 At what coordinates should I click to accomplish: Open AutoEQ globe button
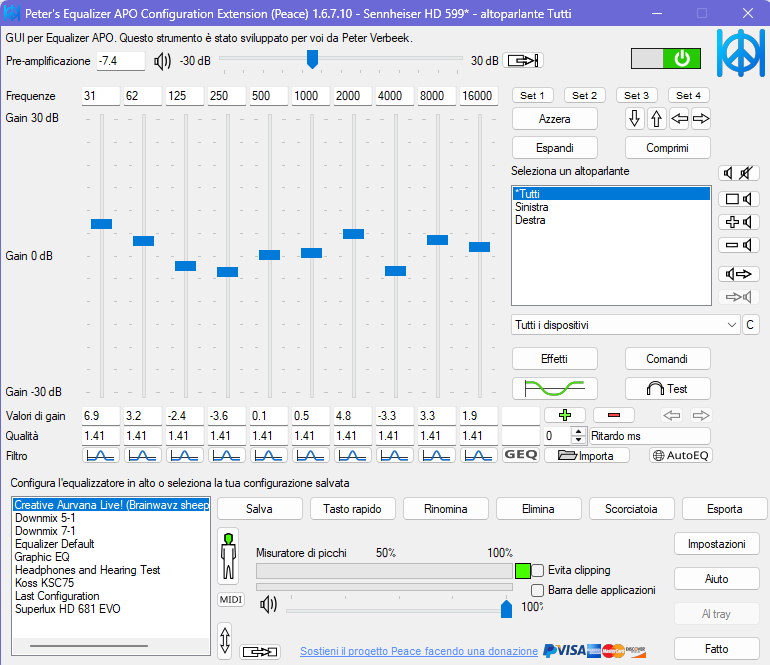(x=681, y=455)
